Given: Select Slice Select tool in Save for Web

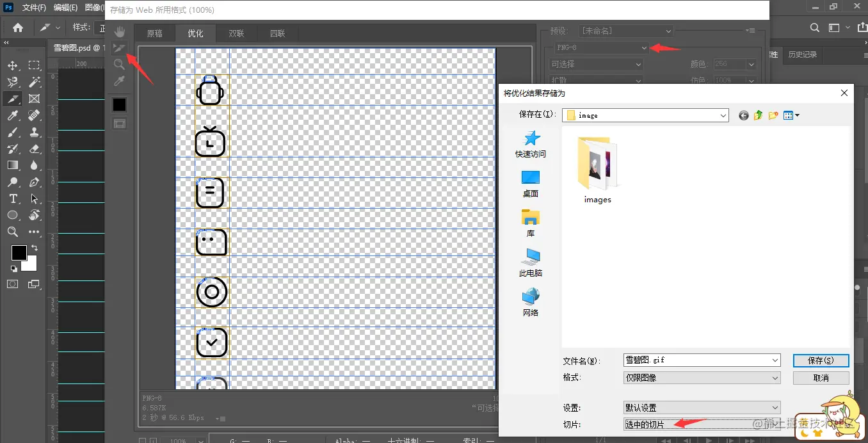Looking at the screenshot, I should click(x=119, y=48).
